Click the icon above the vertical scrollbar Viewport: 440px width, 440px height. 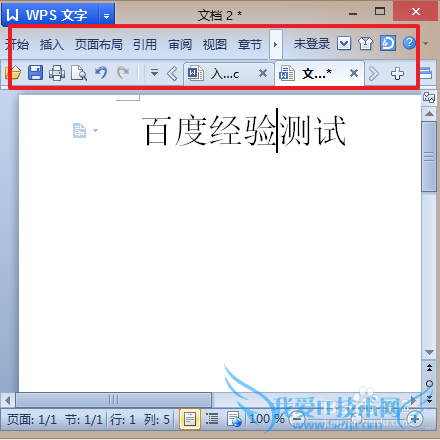(429, 98)
